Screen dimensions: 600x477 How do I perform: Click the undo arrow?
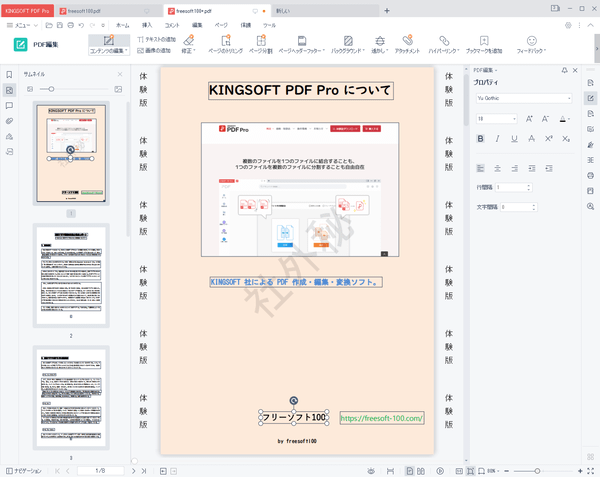pos(81,25)
